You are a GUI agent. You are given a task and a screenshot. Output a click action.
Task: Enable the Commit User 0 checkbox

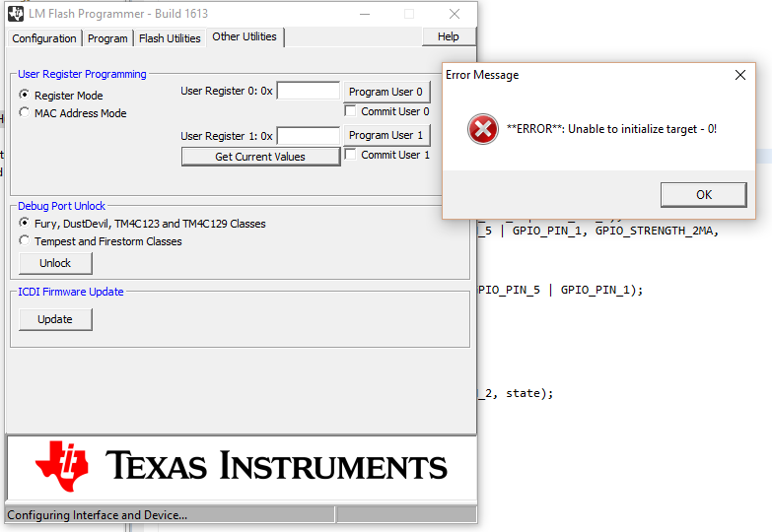350,110
